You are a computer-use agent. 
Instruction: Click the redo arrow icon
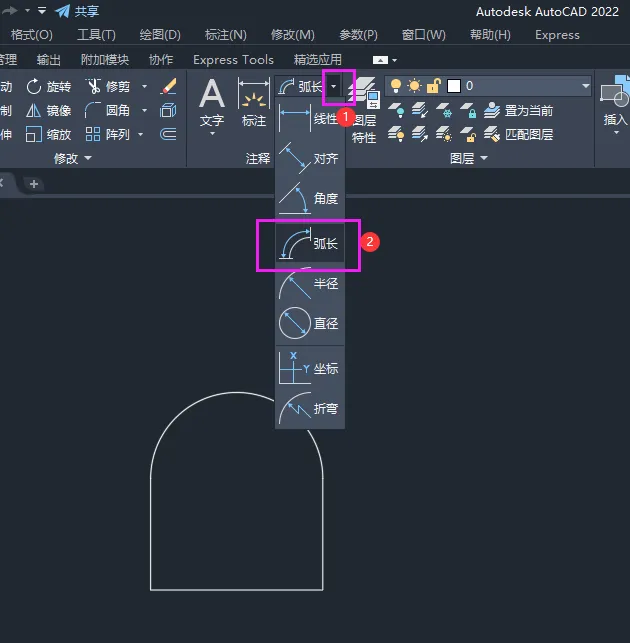10,11
